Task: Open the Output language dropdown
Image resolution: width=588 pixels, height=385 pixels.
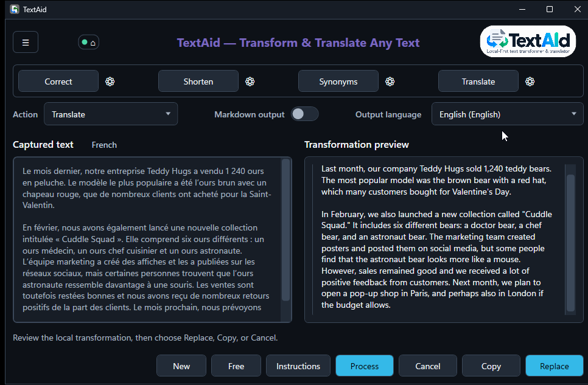Action: click(x=508, y=114)
